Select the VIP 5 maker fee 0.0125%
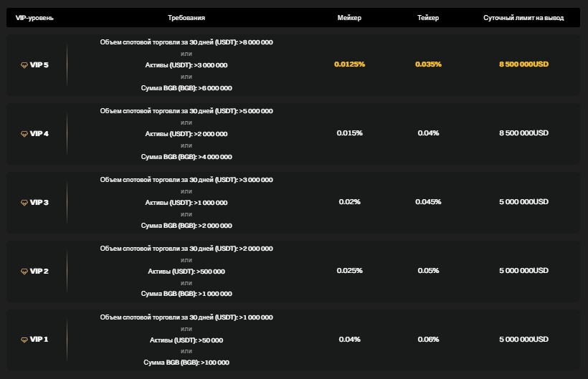 point(349,64)
